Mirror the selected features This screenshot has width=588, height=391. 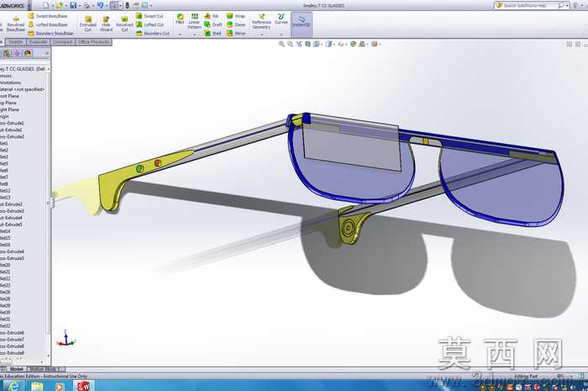(236, 34)
